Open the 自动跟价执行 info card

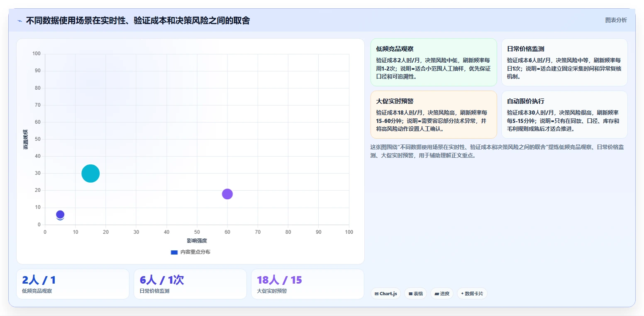(564, 115)
